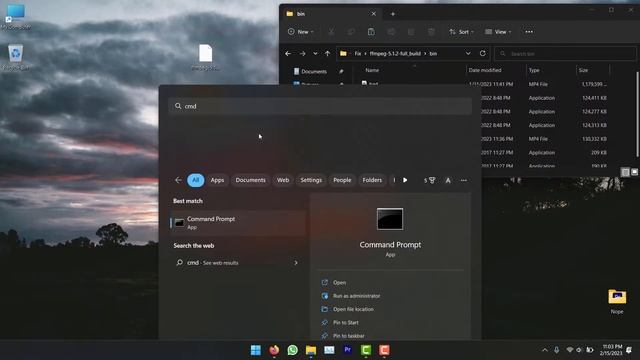Choose Pin to taskbar option
The width and height of the screenshot is (640, 360).
(348, 336)
